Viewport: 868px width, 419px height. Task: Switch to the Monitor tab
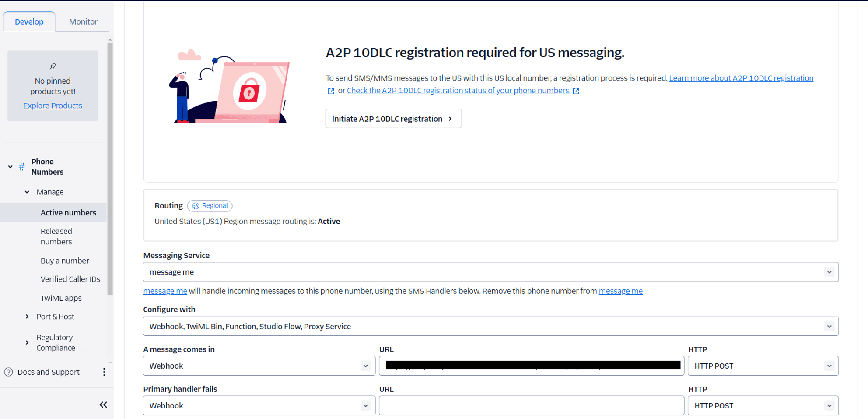(x=82, y=21)
